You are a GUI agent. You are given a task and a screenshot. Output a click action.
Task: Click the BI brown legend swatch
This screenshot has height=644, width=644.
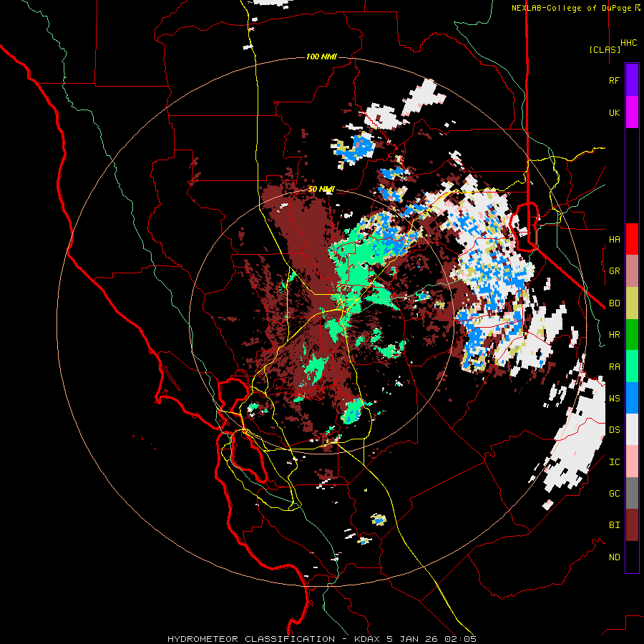click(632, 525)
